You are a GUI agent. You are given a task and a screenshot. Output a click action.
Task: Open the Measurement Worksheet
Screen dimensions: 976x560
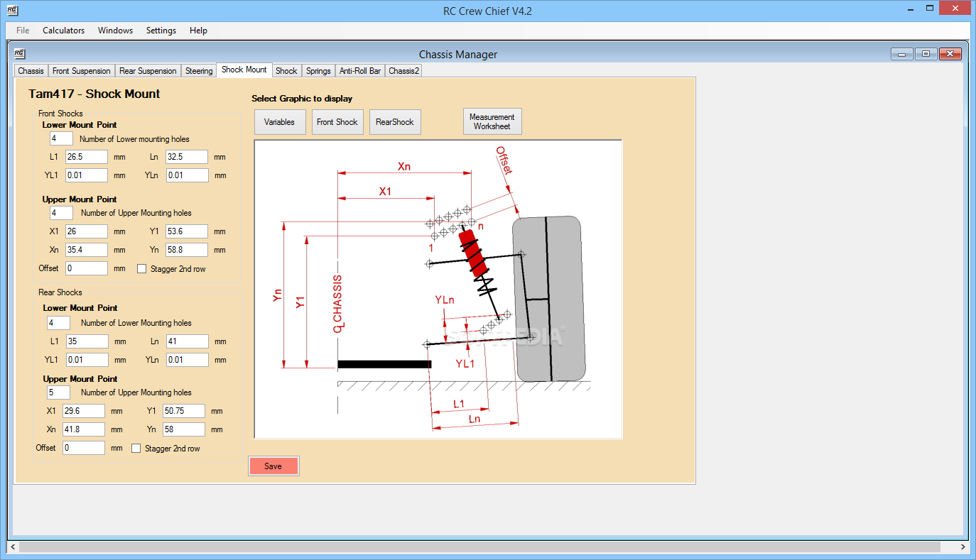[x=492, y=121]
